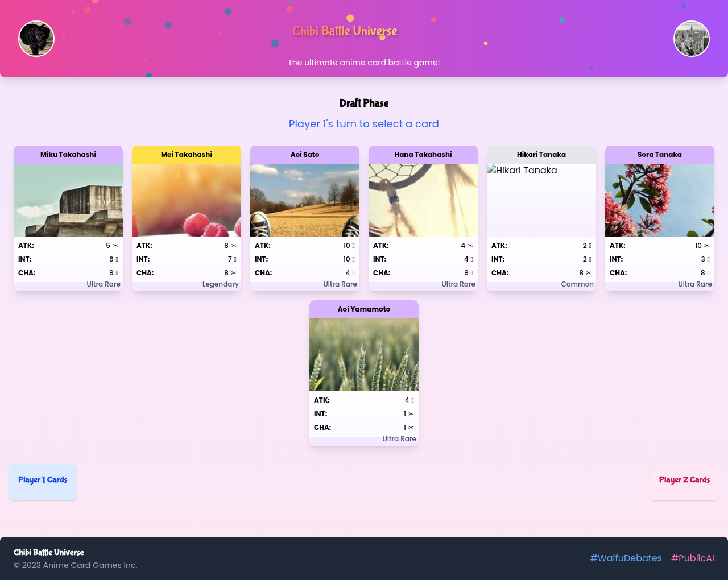The width and height of the screenshot is (728, 580).
Task: Click the right player city avatar
Action: tap(692, 39)
